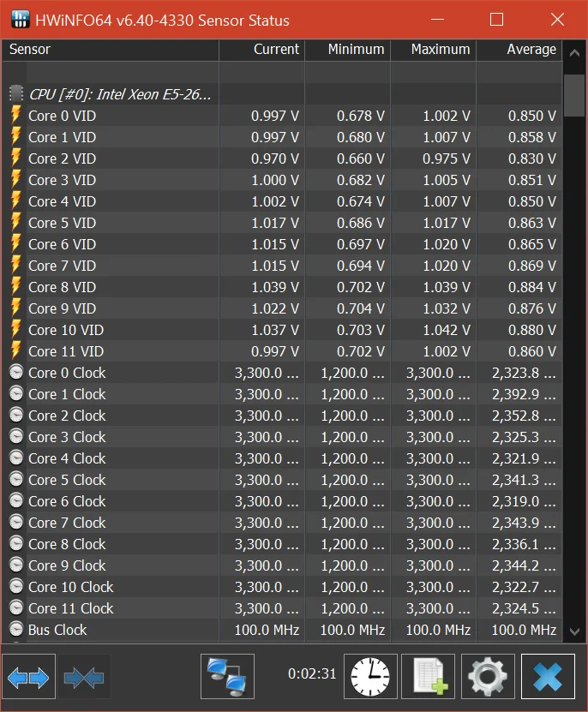Click Core 3 VID current value 1.000 V
The width and height of the screenshot is (588, 712).
275,180
